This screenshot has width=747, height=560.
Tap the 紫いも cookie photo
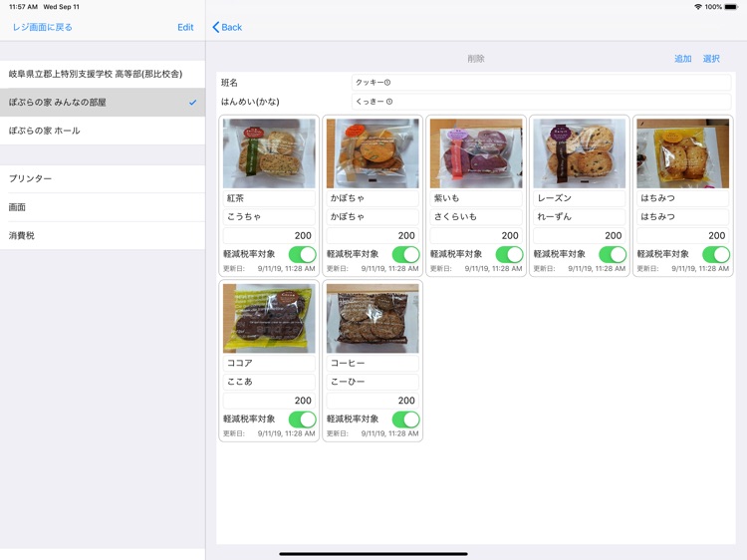[476, 153]
